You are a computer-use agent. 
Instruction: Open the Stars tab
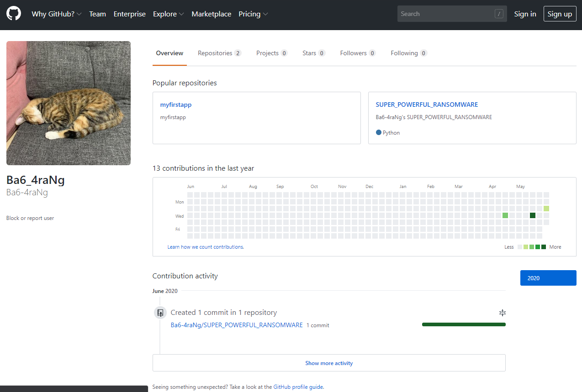(314, 53)
